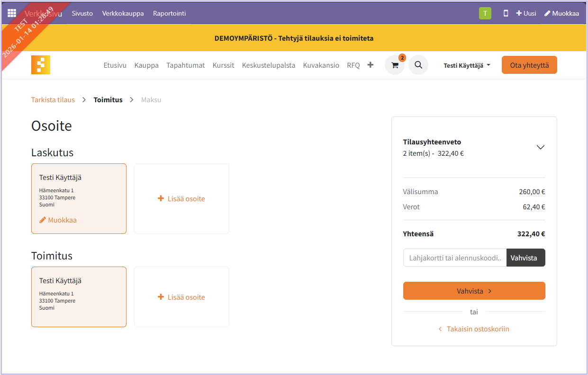Click Muokkaa pencil in the top bar
The image size is (588, 375).
pyautogui.click(x=561, y=13)
